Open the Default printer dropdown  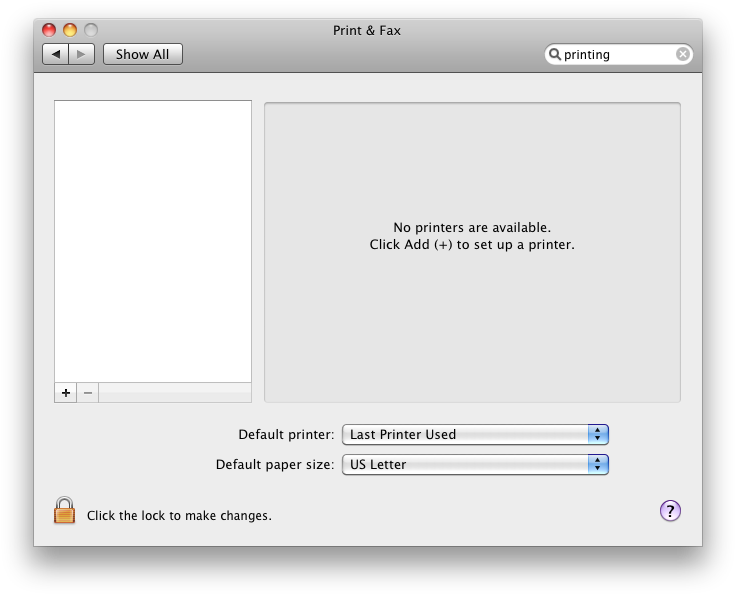[475, 435]
